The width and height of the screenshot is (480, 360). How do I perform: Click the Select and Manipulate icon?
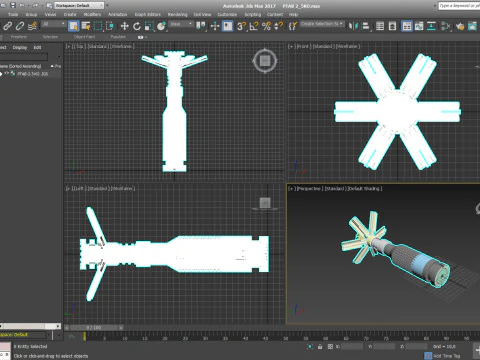[215, 26]
